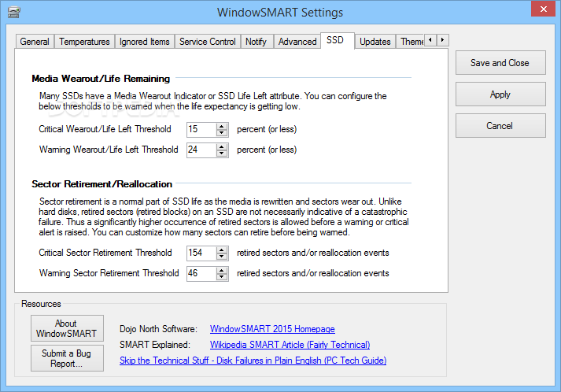This screenshot has width=561, height=392.
Task: Apply the current settings
Action: [x=500, y=94]
